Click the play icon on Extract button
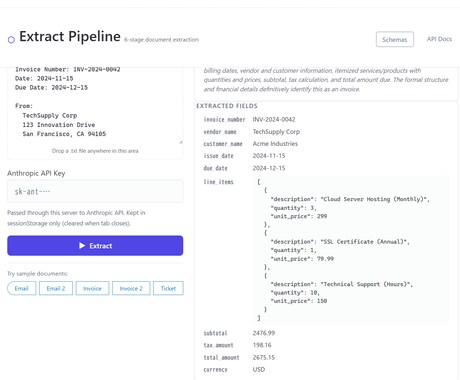460x380 pixels. [82, 246]
